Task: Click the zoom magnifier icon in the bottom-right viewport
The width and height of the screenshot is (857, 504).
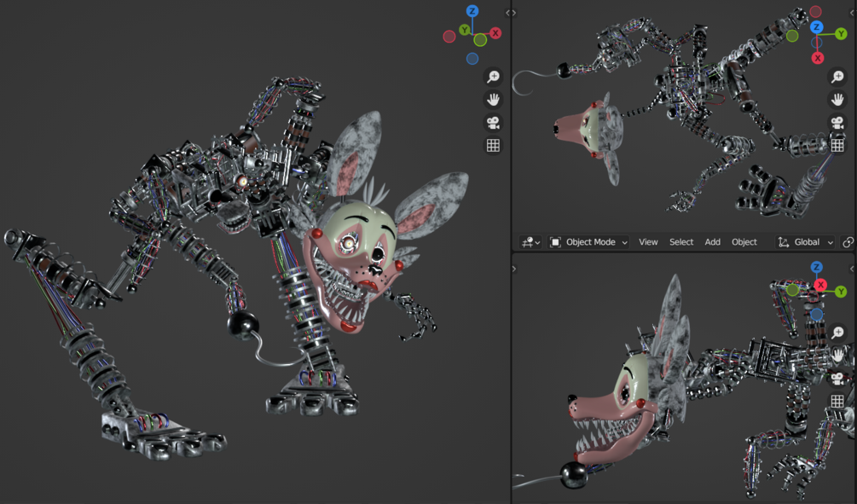Action: [837, 333]
